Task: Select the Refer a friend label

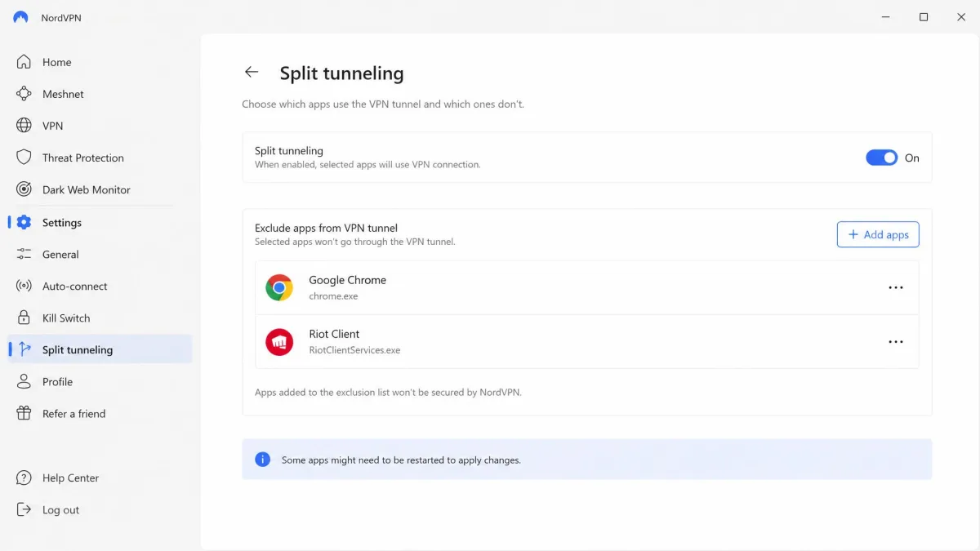Action: (x=73, y=413)
